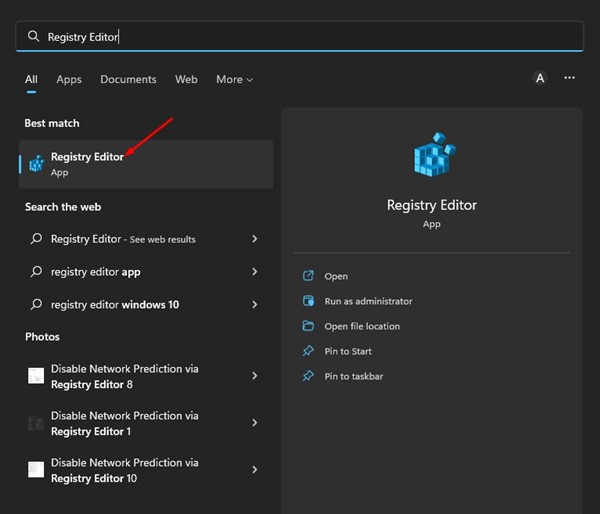The height and width of the screenshot is (514, 600).
Task: Switch to the Apps tab
Action: click(69, 80)
